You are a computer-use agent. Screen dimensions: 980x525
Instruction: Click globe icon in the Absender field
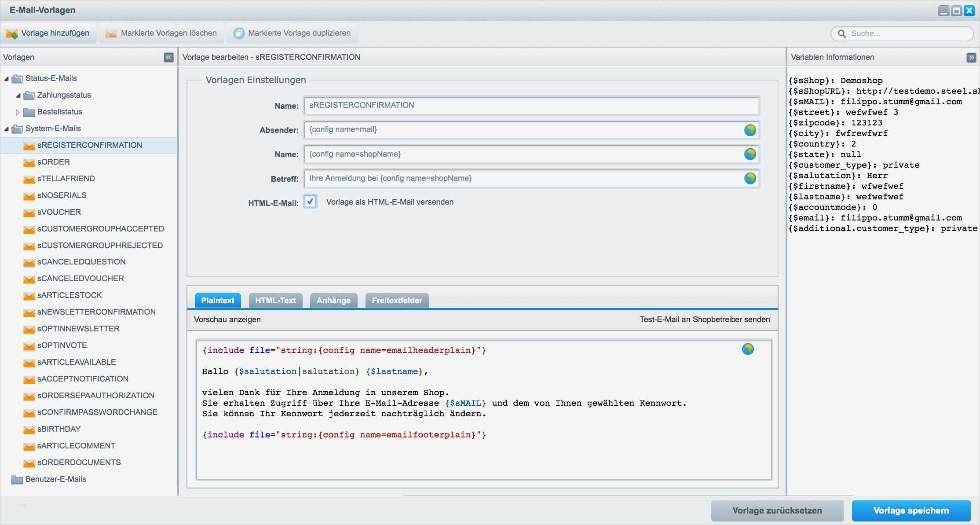(x=750, y=130)
